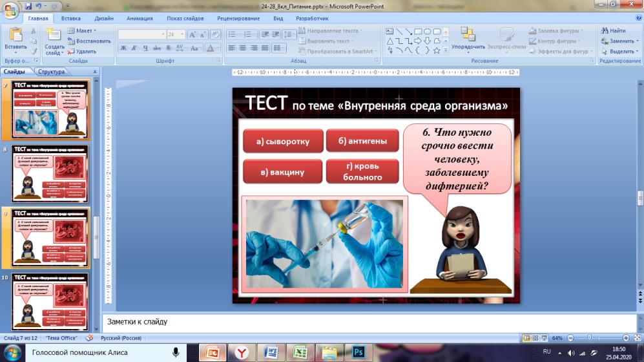Select the rectangle shape in the shapes gallery
Screen dimensions: 644x362
coord(418,30)
